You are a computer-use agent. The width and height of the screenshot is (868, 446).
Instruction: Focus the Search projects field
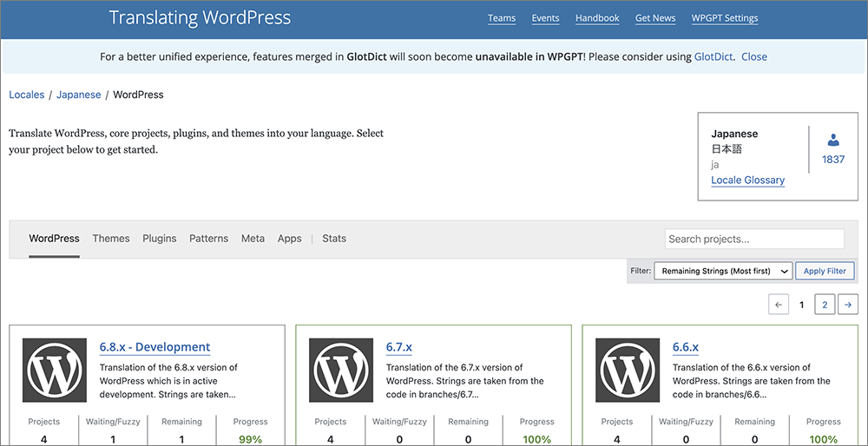coord(754,239)
